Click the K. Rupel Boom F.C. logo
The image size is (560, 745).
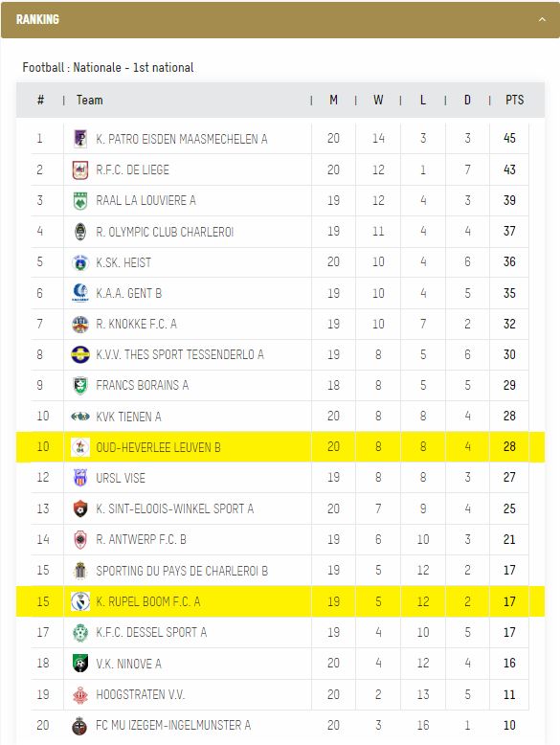pyautogui.click(x=80, y=601)
